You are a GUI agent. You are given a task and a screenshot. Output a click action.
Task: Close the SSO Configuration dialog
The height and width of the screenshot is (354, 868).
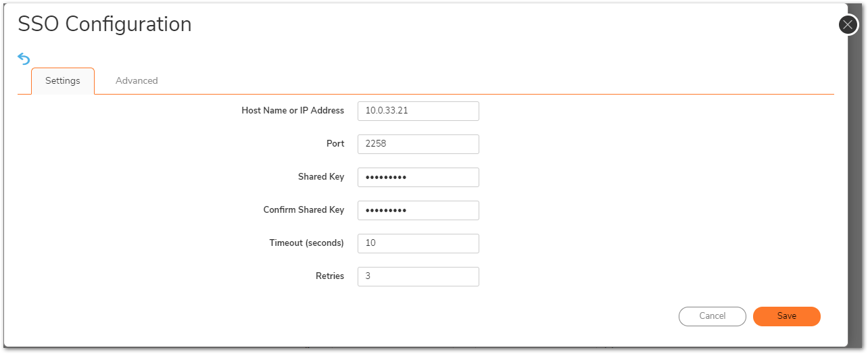(848, 25)
